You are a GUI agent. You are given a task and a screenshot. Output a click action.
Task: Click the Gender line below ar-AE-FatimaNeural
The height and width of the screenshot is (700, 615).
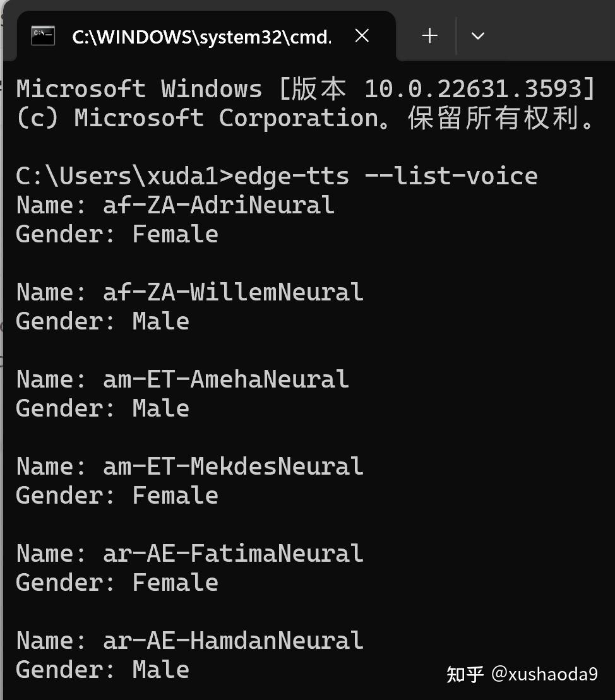[x=117, y=583]
